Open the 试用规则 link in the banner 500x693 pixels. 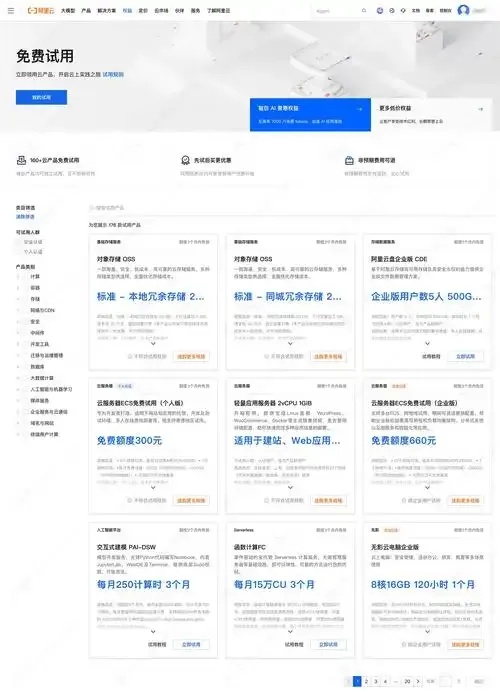pyautogui.click(x=113, y=75)
